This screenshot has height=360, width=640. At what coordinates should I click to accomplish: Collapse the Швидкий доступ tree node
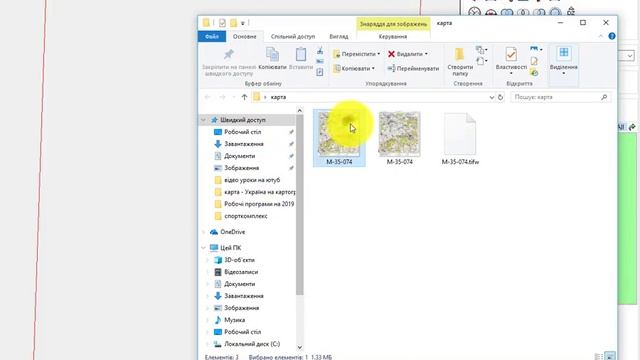pyautogui.click(x=203, y=120)
